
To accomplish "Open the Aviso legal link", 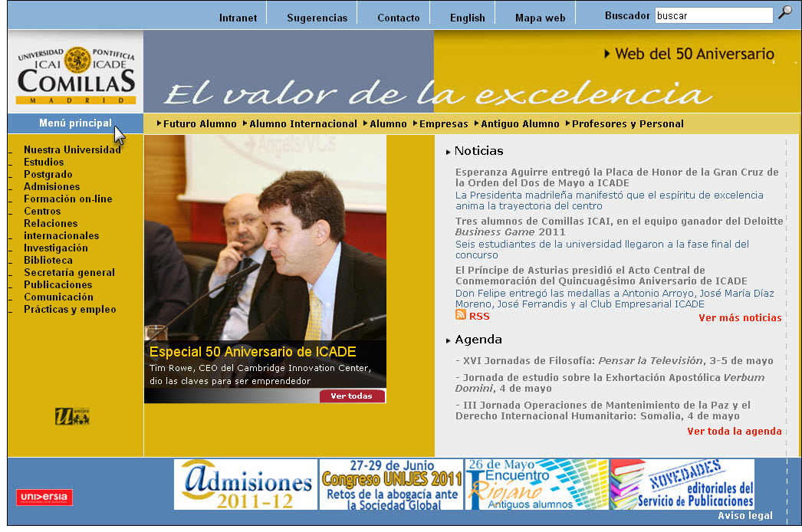I will (745, 516).
